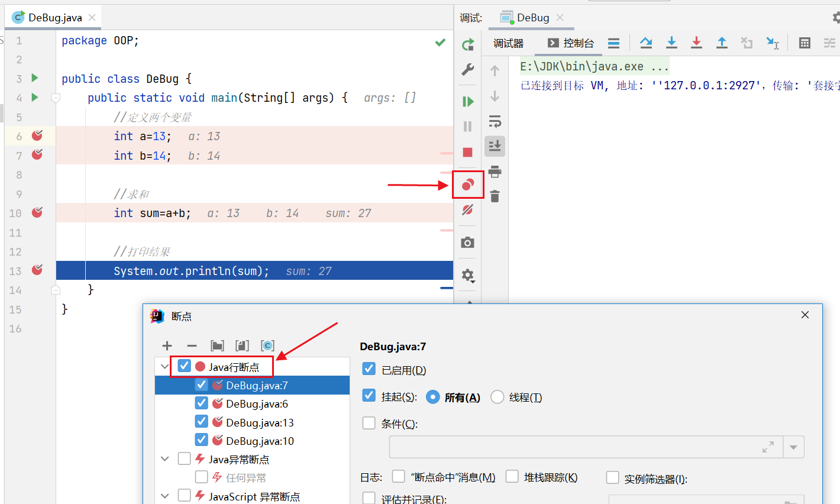
Task: Open the view breakpoints double-red-dot icon
Action: click(x=468, y=185)
